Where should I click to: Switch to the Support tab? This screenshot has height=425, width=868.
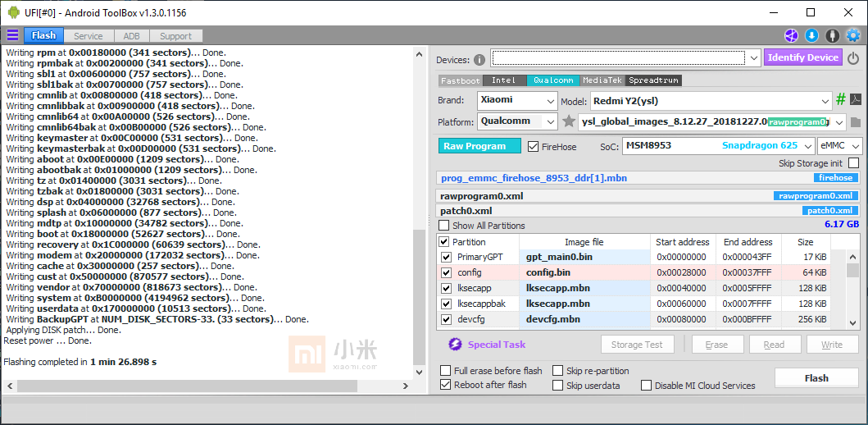176,36
